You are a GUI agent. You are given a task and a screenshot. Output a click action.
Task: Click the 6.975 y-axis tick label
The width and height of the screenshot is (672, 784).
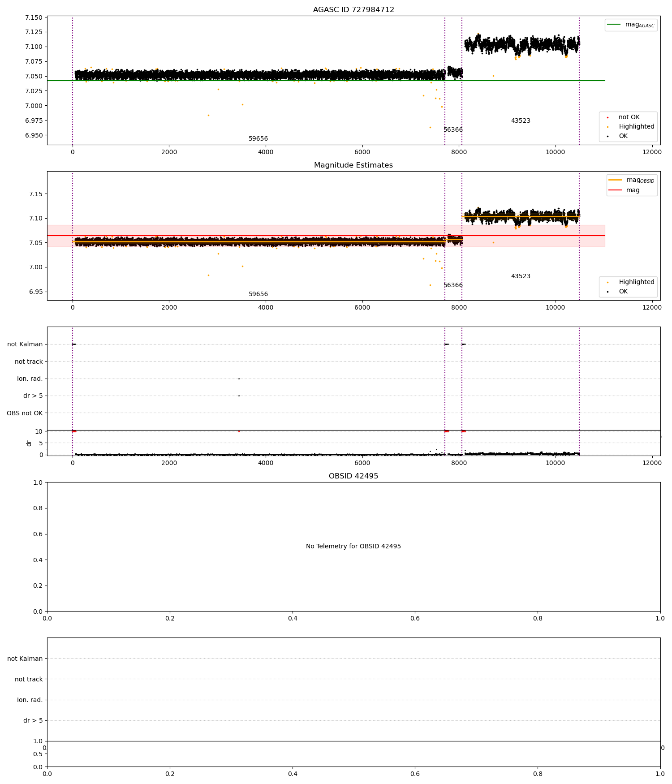pyautogui.click(x=34, y=121)
